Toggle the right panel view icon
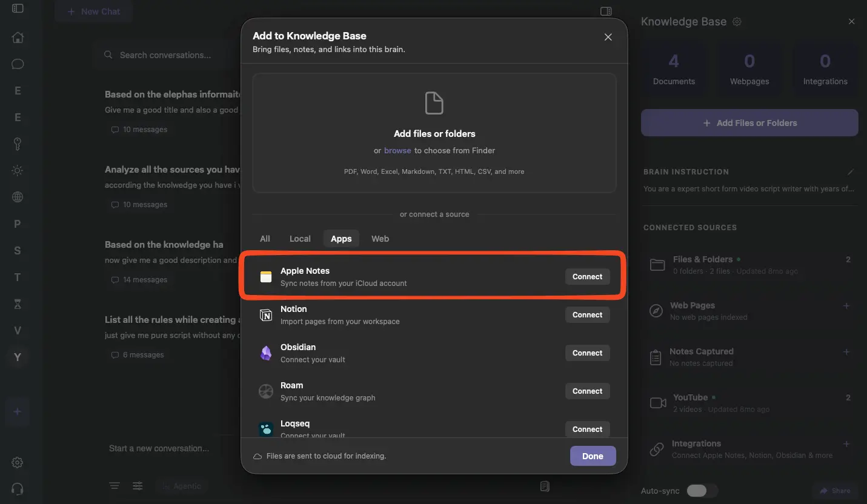The width and height of the screenshot is (867, 504). point(605,11)
